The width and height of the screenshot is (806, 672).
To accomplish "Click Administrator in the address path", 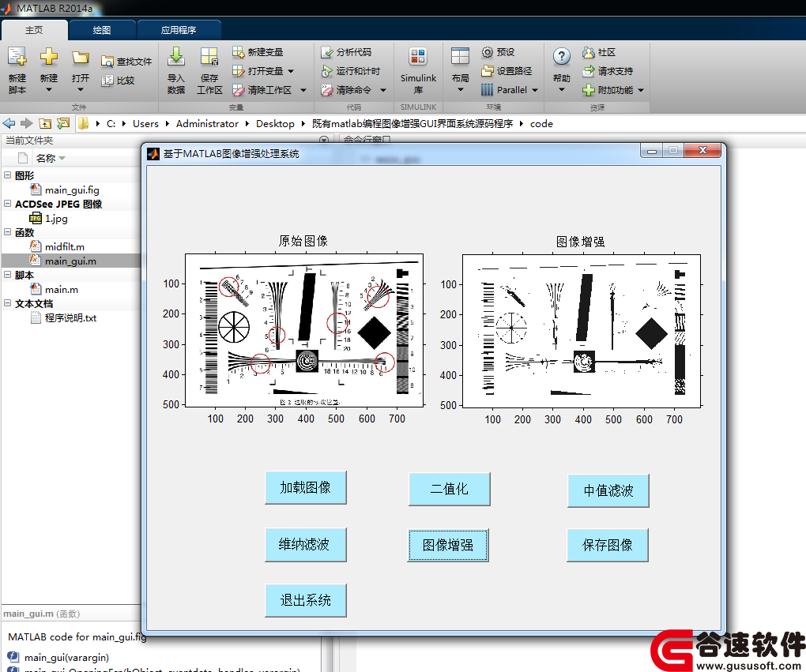I will pos(207,123).
